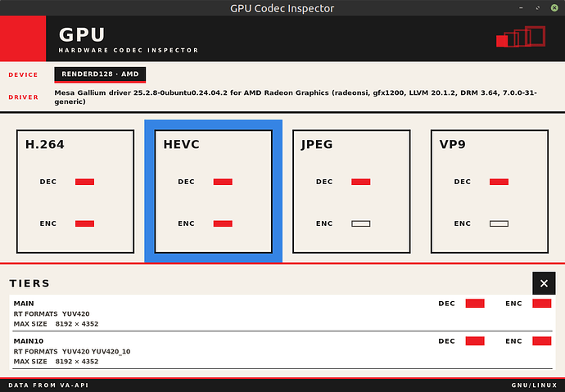Click the JPEG ENC empty indicator
The image size is (565, 392).
[x=360, y=223]
